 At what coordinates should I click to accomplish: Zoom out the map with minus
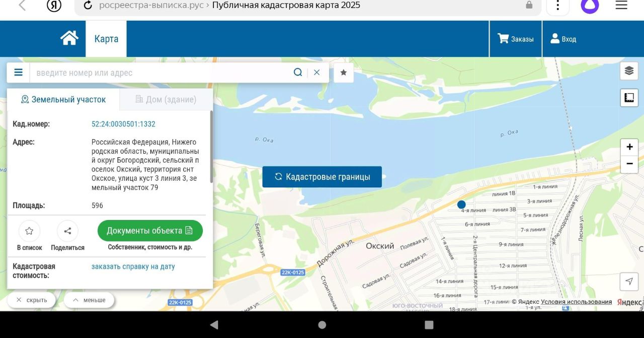(x=629, y=164)
